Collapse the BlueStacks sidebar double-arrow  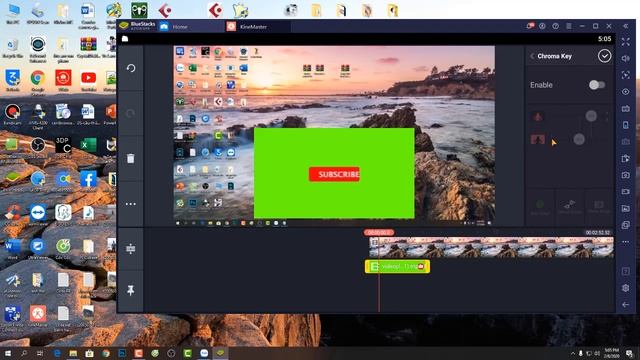tap(626, 26)
